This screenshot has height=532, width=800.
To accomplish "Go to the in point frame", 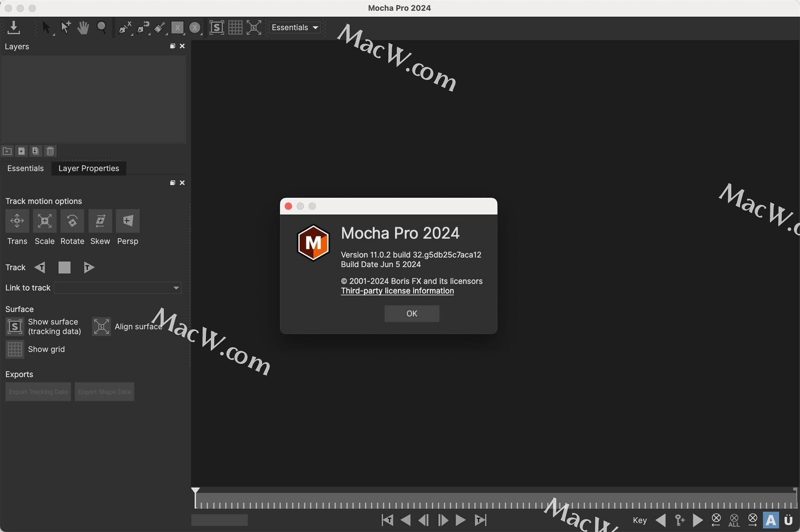I will [387, 520].
